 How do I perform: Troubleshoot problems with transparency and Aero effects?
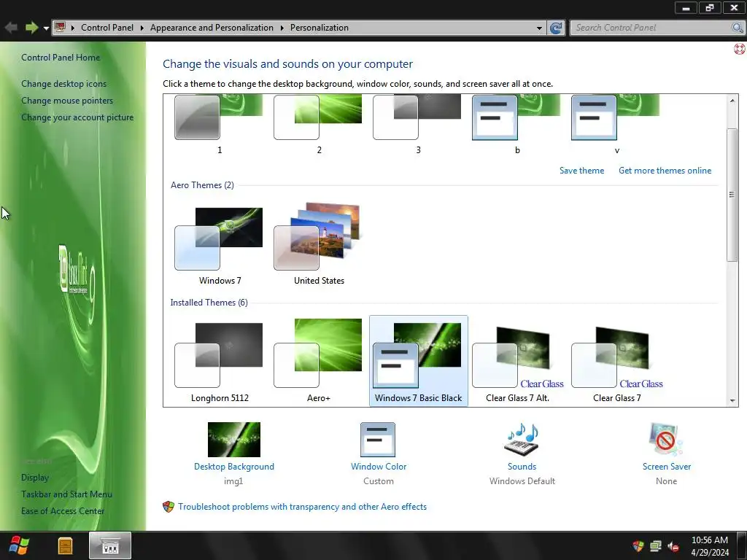tap(302, 507)
